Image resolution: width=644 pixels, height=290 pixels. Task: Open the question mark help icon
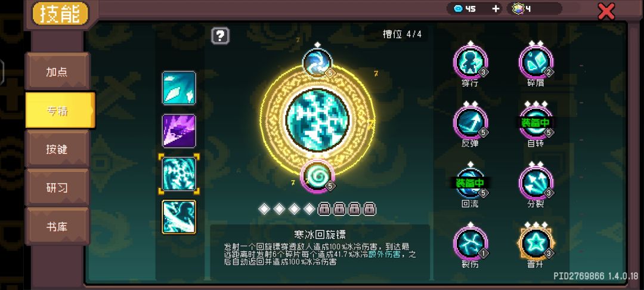click(220, 36)
